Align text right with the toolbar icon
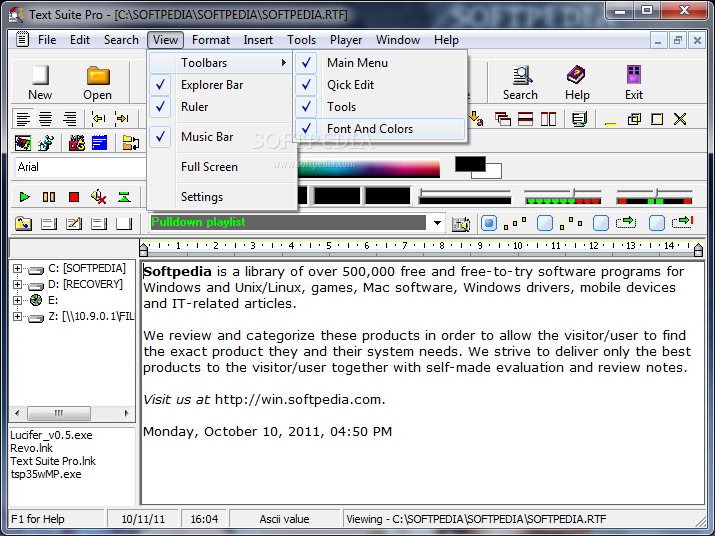Screen dimensions: 715x536 pyautogui.click(x=69, y=119)
